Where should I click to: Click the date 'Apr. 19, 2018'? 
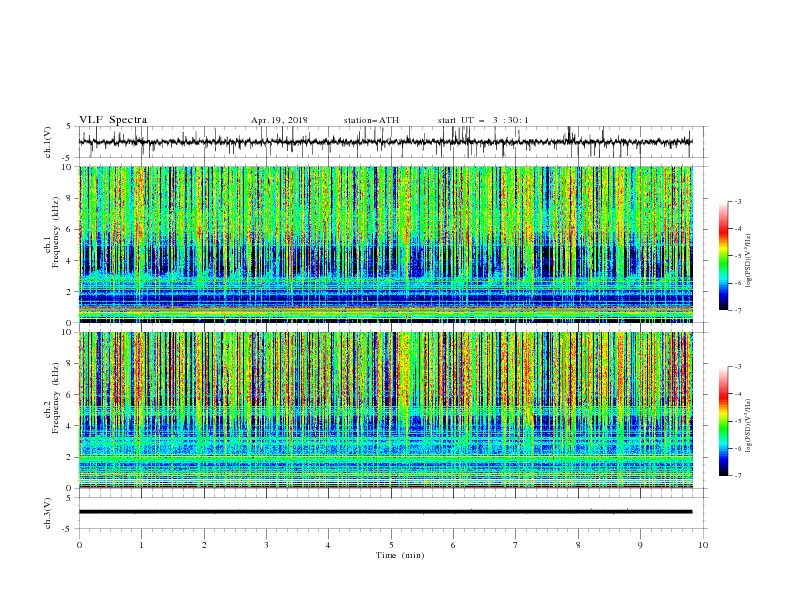(279, 120)
